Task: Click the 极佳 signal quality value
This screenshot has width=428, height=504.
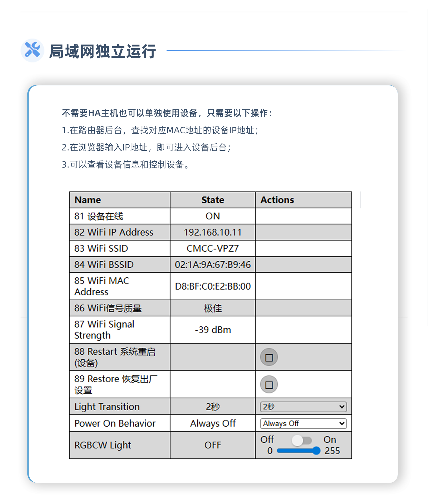Action: tap(213, 308)
